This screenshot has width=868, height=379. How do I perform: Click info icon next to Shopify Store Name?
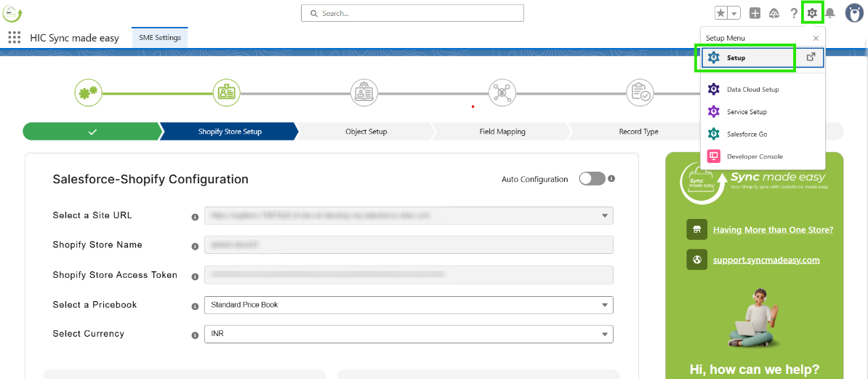195,246
